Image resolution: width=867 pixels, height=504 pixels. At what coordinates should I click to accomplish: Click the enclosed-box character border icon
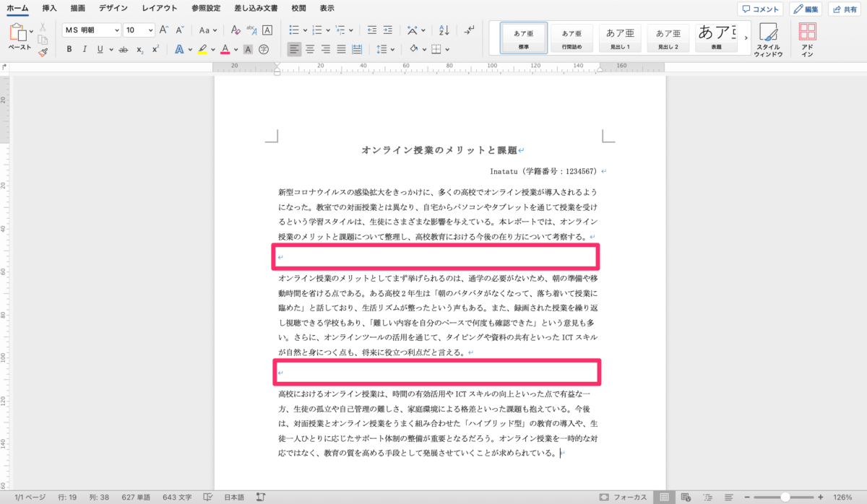click(267, 30)
